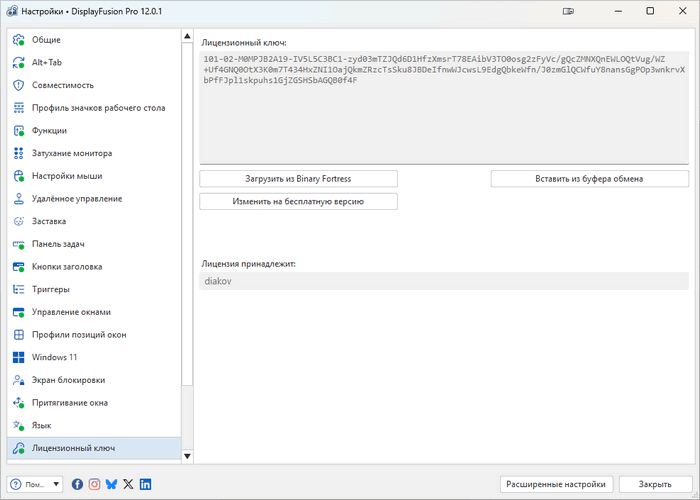This screenshot has height=500, width=700.
Task: Click Изменить на бесплатную версию button
Action: (298, 201)
